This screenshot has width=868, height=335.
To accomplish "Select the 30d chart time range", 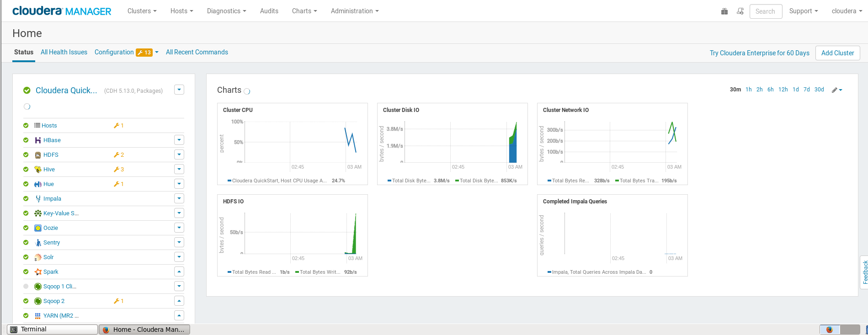I will pos(819,90).
